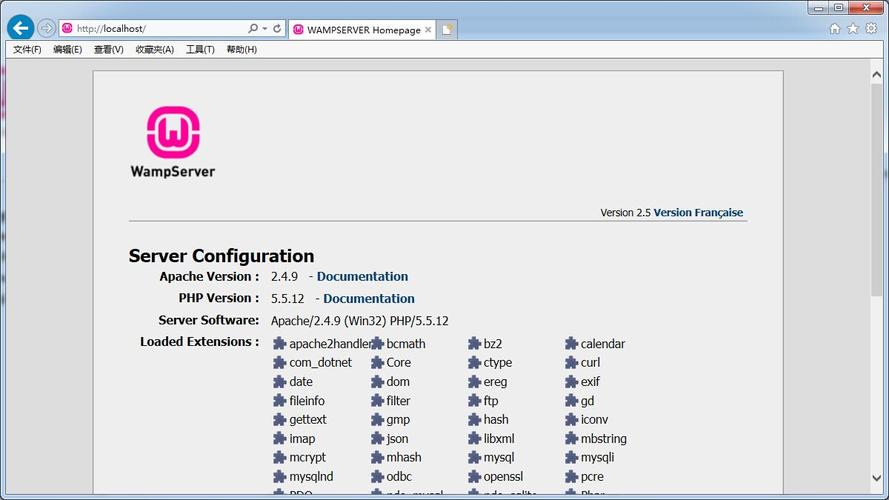Select the WAMPSERVER Homepage tab
Screen dimensions: 889x500
click(362, 29)
